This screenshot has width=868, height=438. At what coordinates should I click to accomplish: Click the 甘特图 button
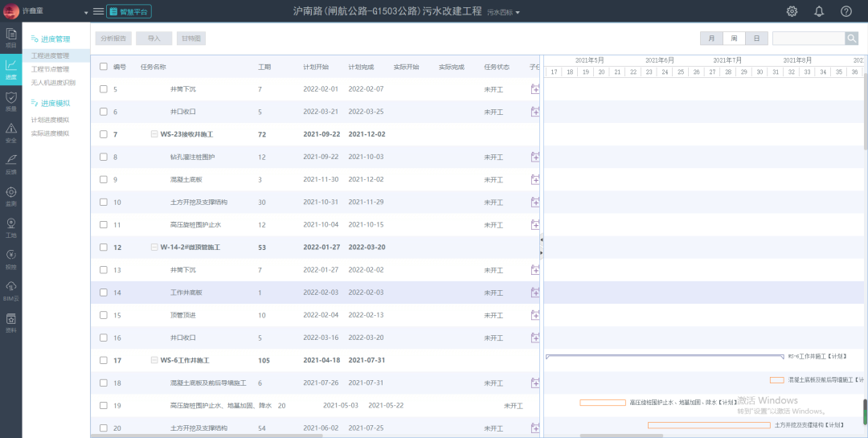pyautogui.click(x=191, y=39)
